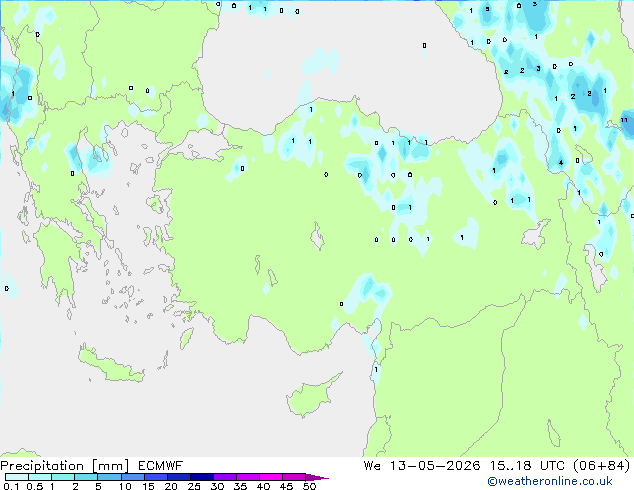Click the 'We 13-05-2026' date text
Screen dimensions: 634x490
point(422,466)
